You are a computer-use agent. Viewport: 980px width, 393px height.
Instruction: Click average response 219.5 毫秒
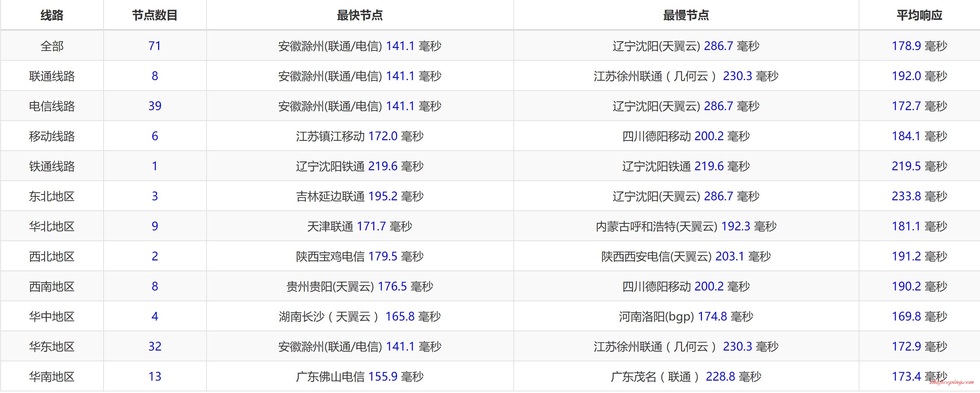[920, 166]
